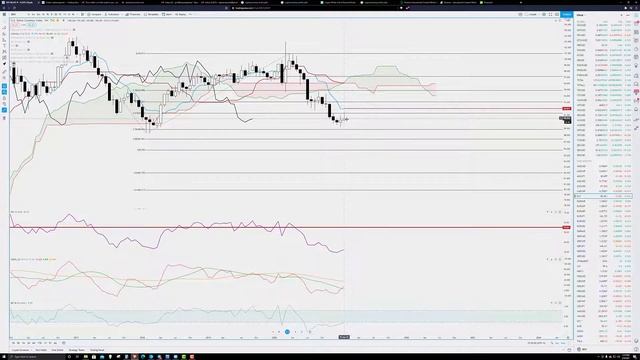640x360 pixels.
Task: Open the Indicators dropdown
Action: [112, 14]
